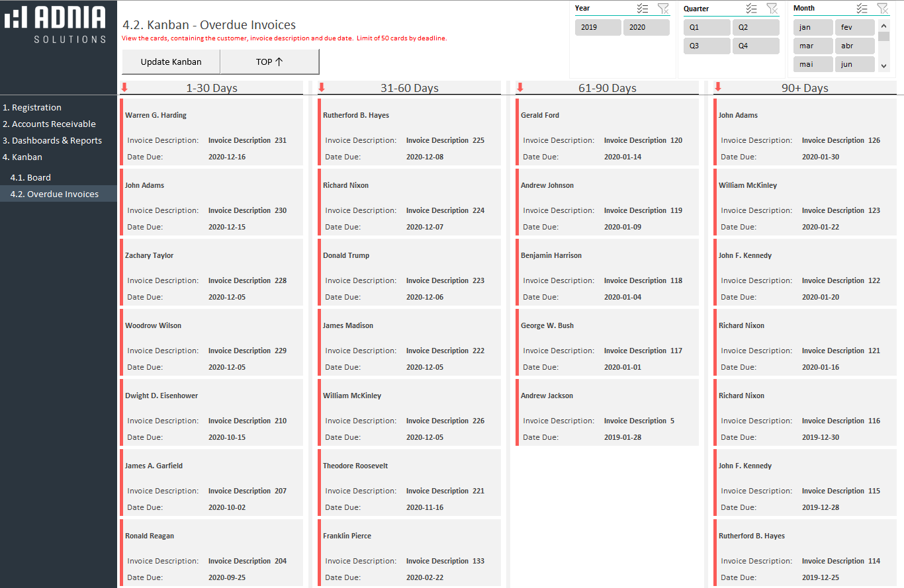Toggle multi-select in the Month slicer
Viewport: 904px width, 588px height.
coord(862,9)
